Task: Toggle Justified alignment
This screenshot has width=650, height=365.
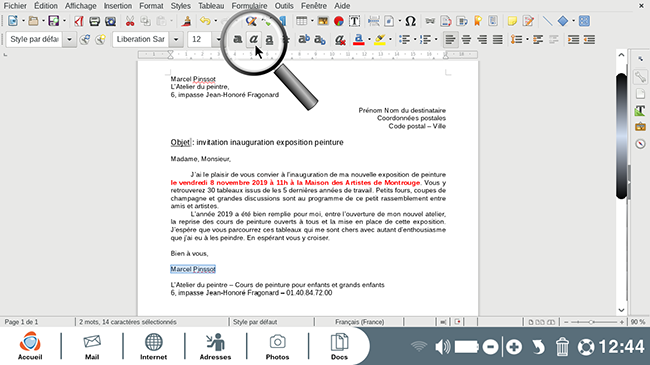Action: point(497,39)
